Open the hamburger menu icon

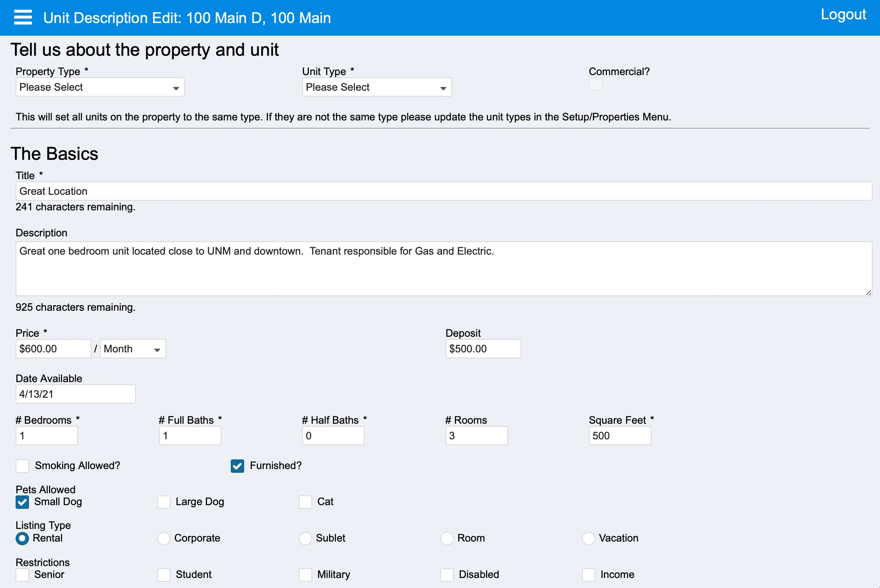coord(23,17)
